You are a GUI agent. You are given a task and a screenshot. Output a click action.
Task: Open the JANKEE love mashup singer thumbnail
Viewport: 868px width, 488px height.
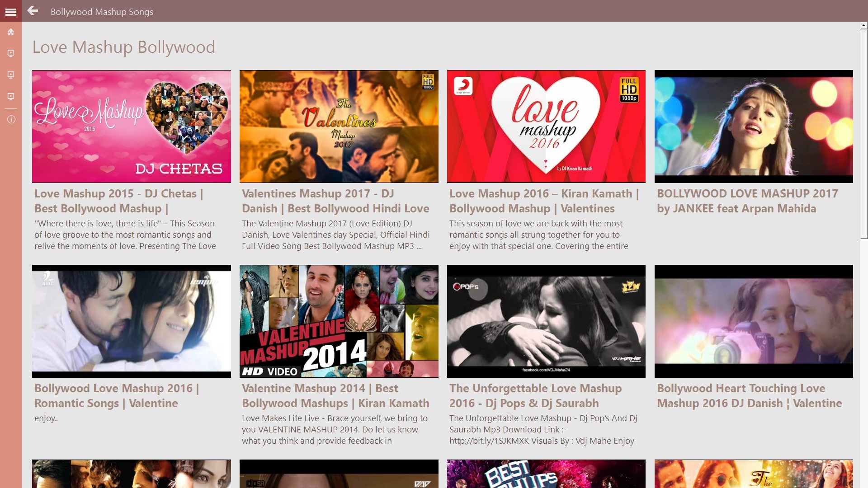click(x=754, y=127)
